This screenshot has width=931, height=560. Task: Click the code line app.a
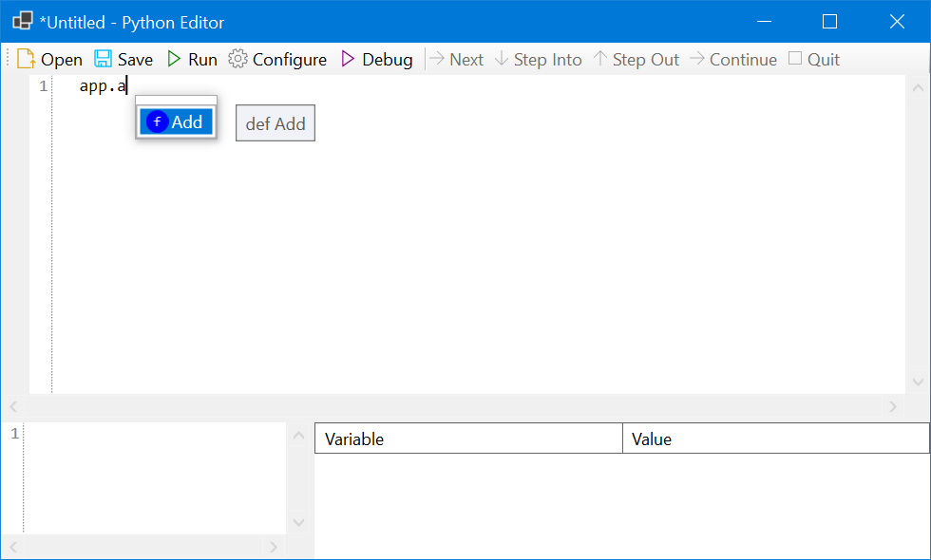(103, 86)
